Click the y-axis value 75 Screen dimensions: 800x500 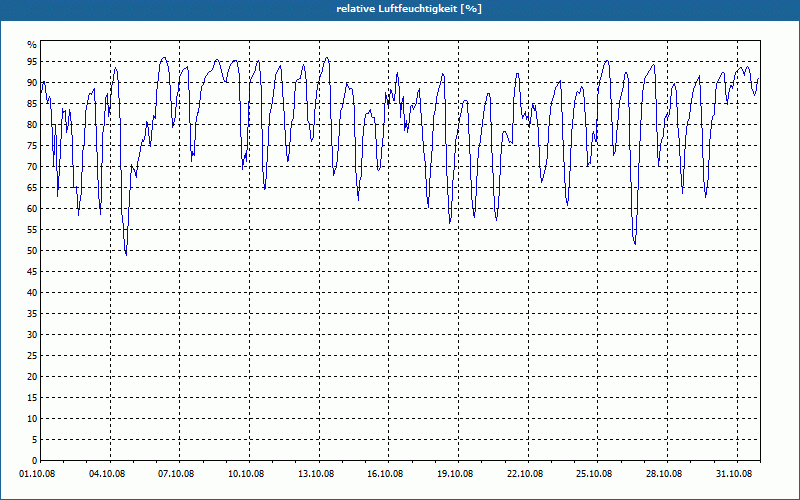[x=32, y=145]
